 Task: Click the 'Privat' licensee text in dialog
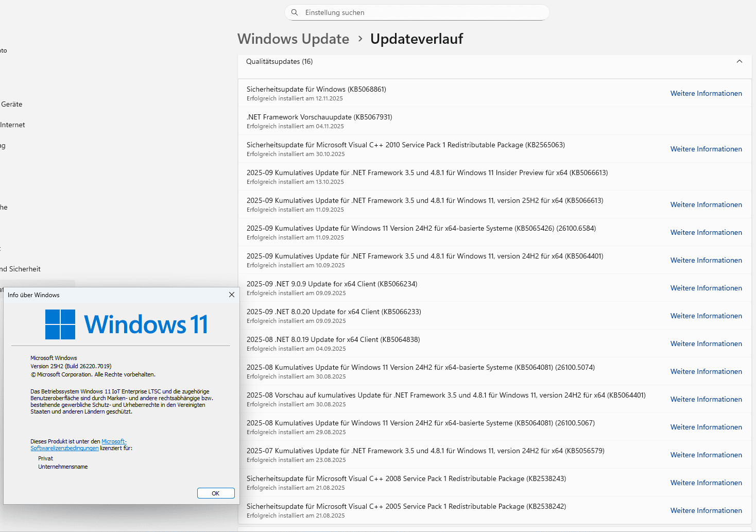[x=45, y=458]
